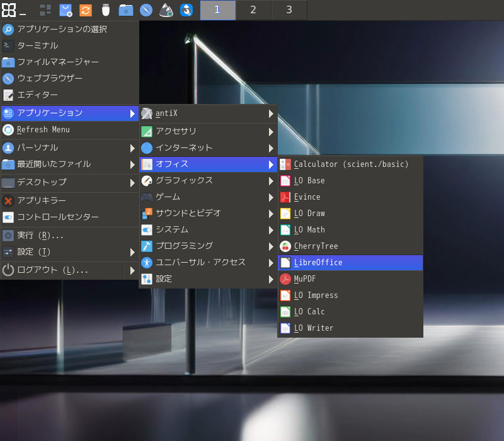Screen dimensions: 504x441
Task: Open file manager folder icon in top panel
Action: pyautogui.click(x=126, y=10)
